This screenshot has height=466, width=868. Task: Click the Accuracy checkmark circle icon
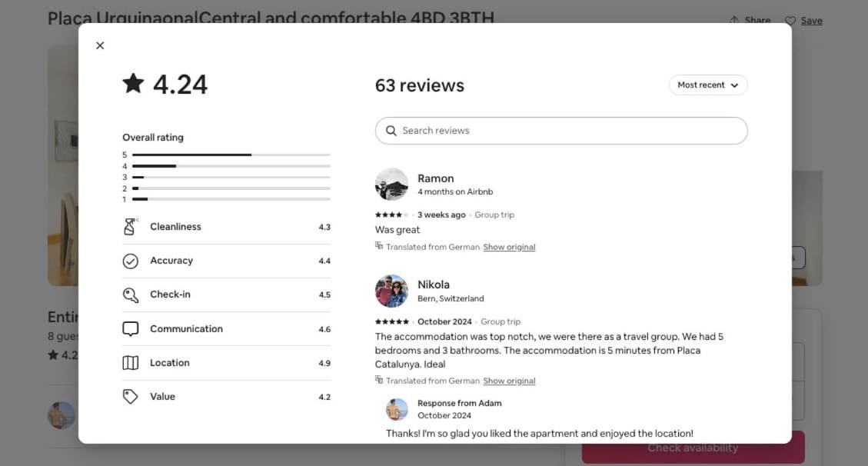[x=130, y=261]
